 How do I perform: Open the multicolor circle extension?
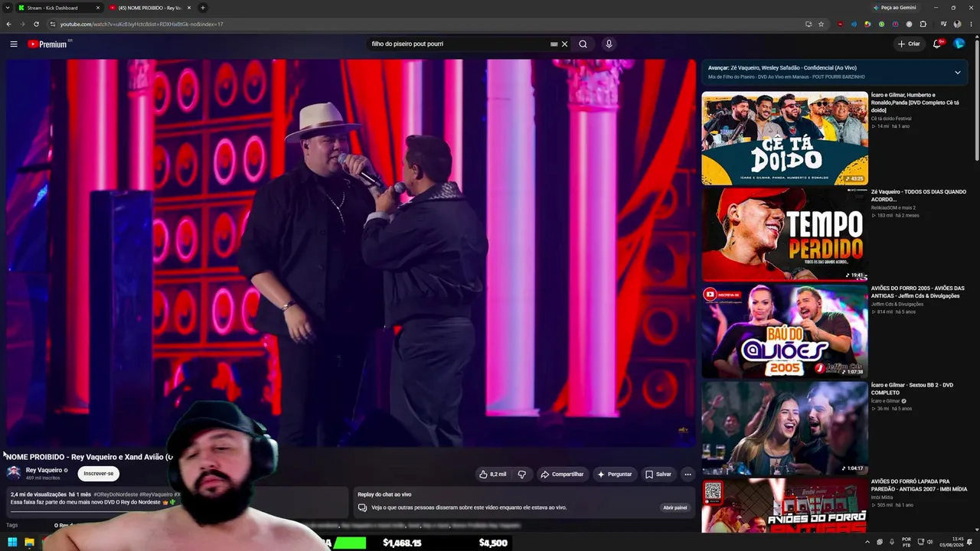click(867, 24)
